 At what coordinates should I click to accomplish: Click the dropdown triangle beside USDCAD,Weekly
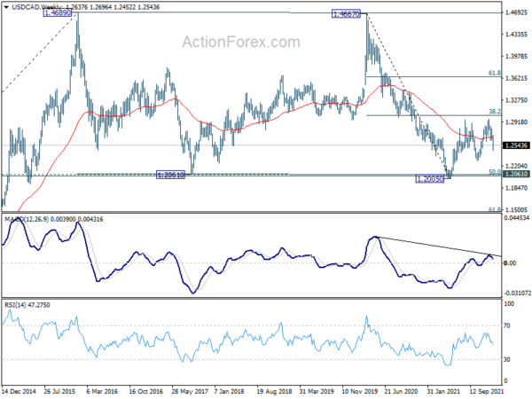point(7,6)
